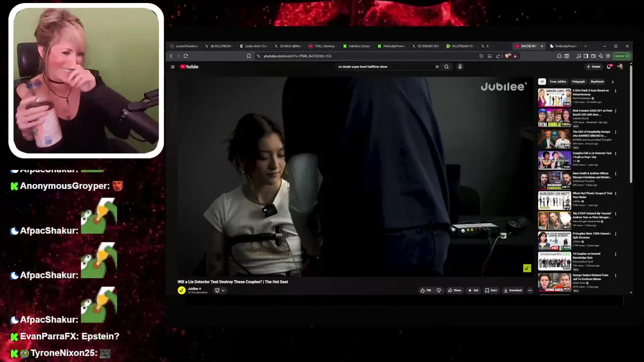This screenshot has width=644, height=362.
Task: Close the active YouTube browser tab
Action: coord(542,46)
